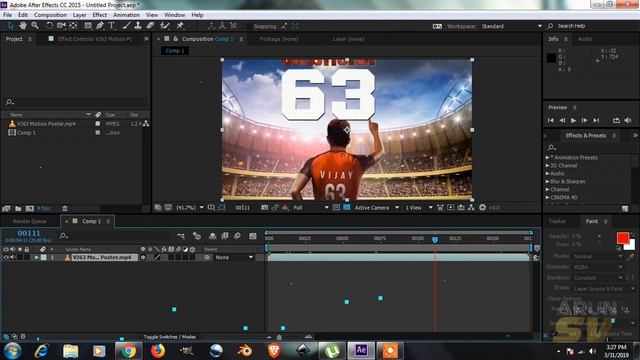640x360 pixels.
Task: Toggle mute audio in Preview panel
Action: 628,120
